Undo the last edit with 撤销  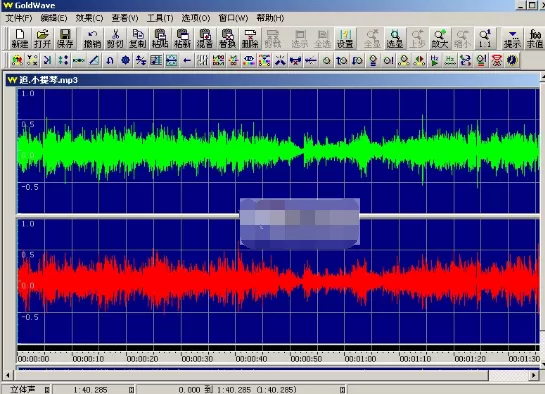point(92,39)
